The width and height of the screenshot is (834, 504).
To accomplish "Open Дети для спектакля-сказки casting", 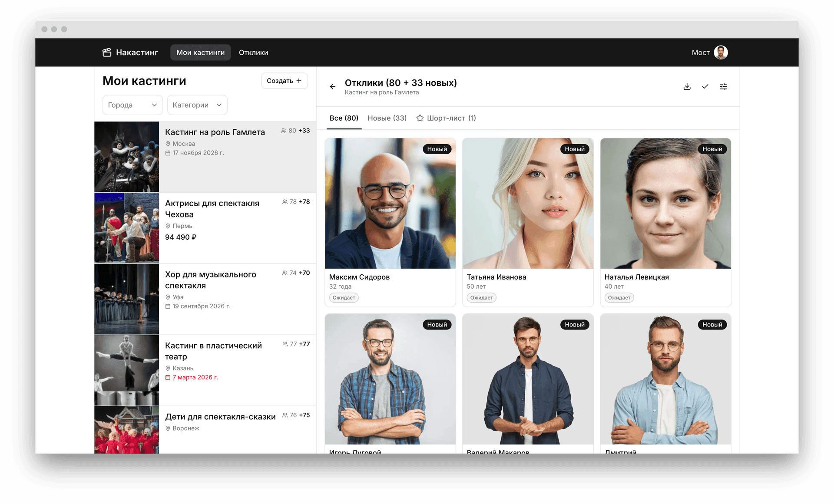I will click(205, 430).
